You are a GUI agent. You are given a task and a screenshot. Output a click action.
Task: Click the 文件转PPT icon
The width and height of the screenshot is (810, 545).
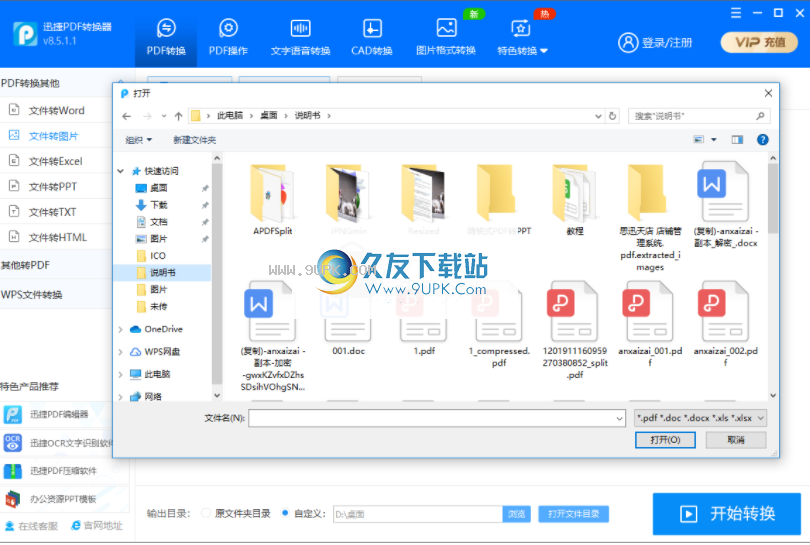(14, 186)
